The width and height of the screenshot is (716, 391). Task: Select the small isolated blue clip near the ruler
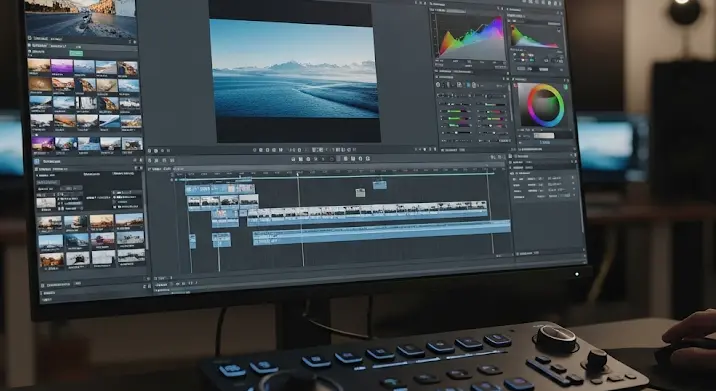(379, 185)
